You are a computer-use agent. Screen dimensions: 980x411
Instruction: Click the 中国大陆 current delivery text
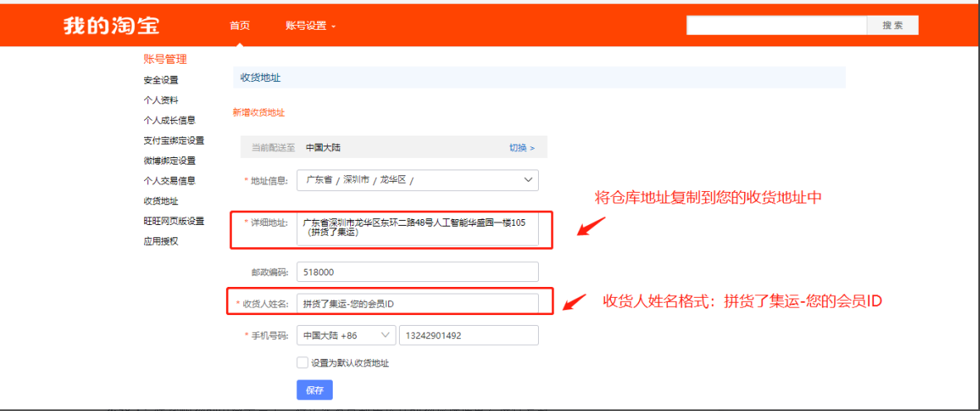323,148
